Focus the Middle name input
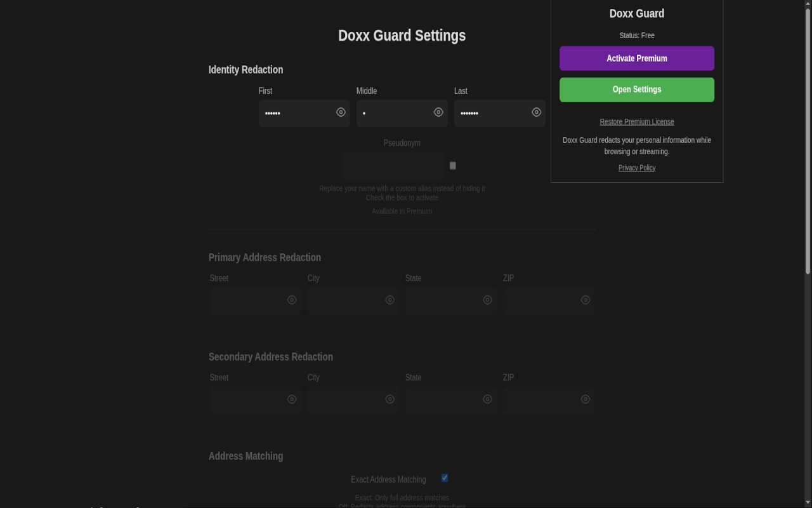The height and width of the screenshot is (508, 812). pyautogui.click(x=402, y=113)
